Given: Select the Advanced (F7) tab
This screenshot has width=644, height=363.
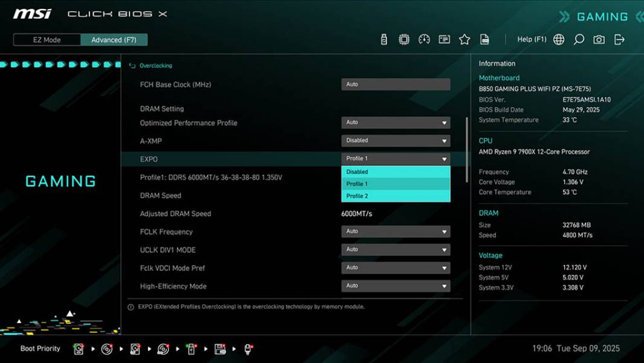Looking at the screenshot, I should click(x=114, y=39).
